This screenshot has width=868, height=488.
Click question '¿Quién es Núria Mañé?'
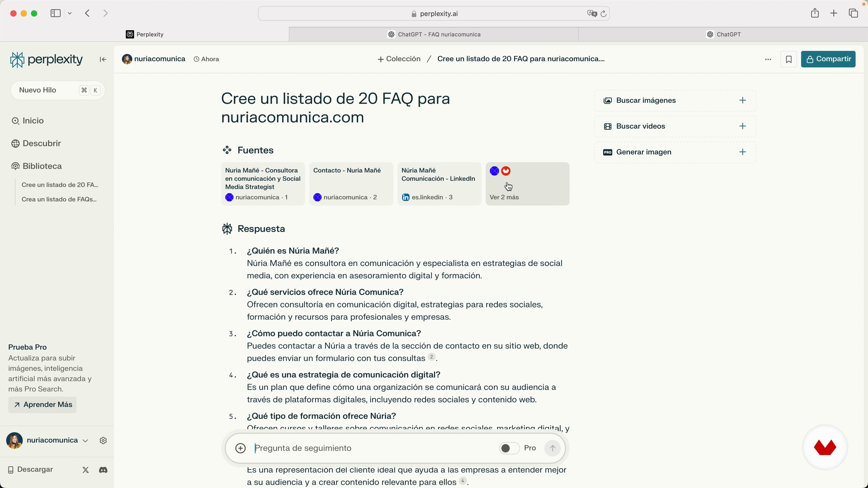tap(293, 251)
